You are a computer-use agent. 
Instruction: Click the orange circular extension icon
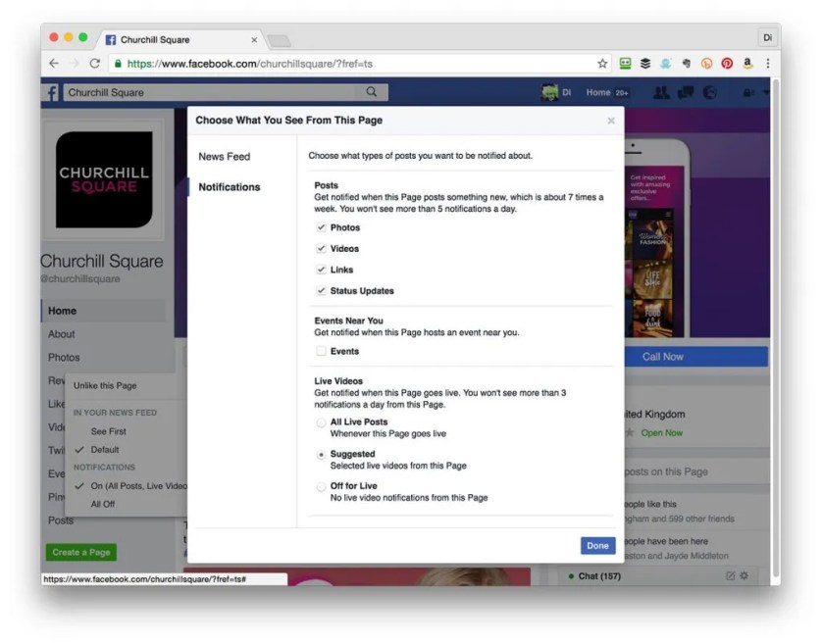point(706,64)
